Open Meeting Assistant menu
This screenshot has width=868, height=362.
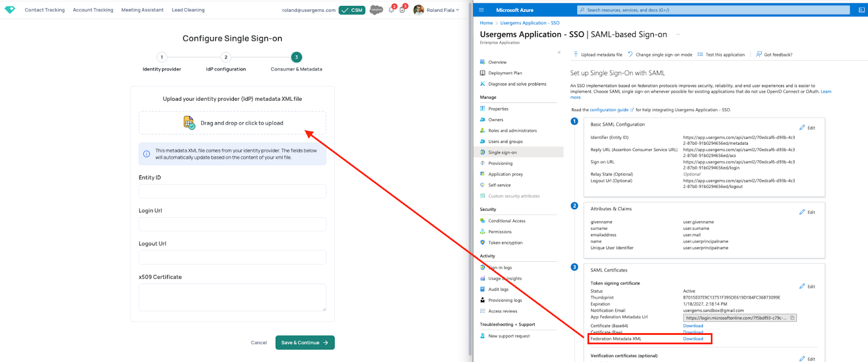coord(142,10)
